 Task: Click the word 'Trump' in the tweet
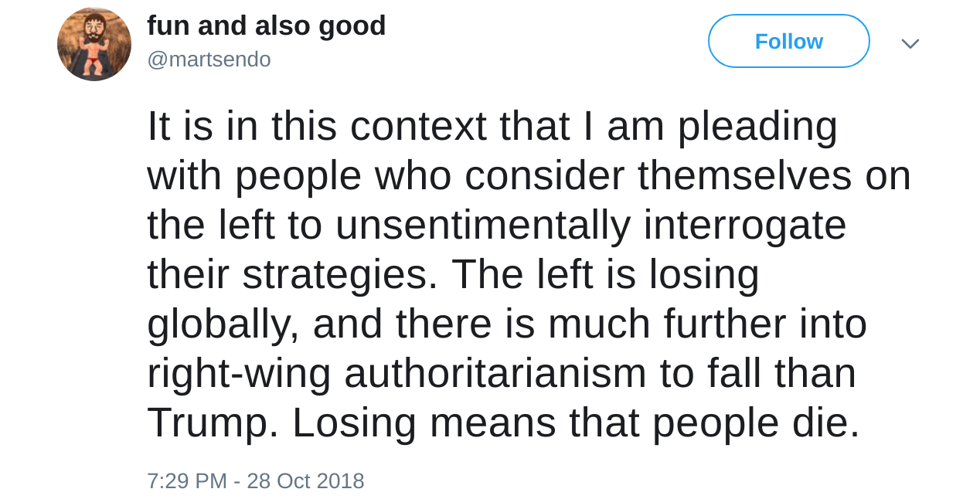point(206,423)
